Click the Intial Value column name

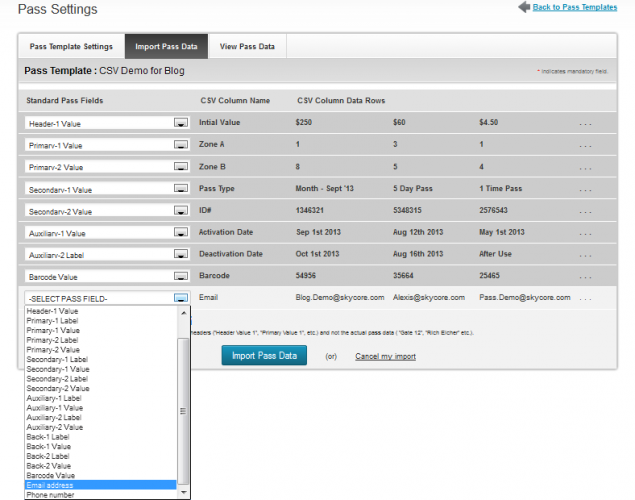219,122
